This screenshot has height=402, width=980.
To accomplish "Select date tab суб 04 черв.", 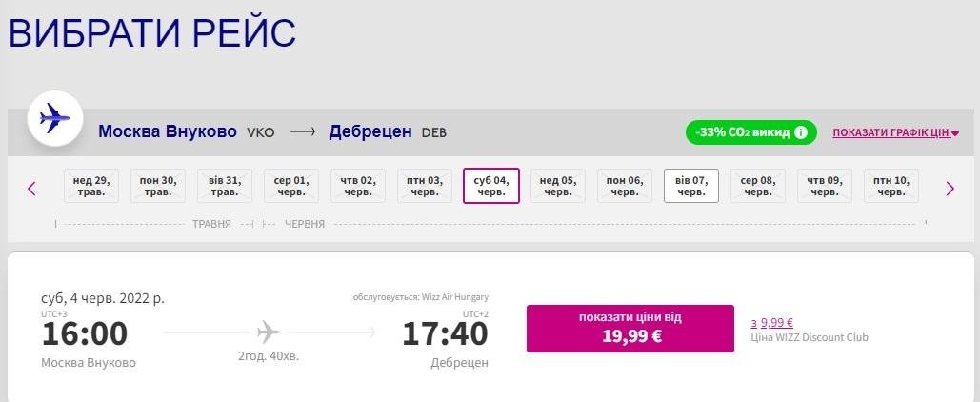I will pos(490,186).
